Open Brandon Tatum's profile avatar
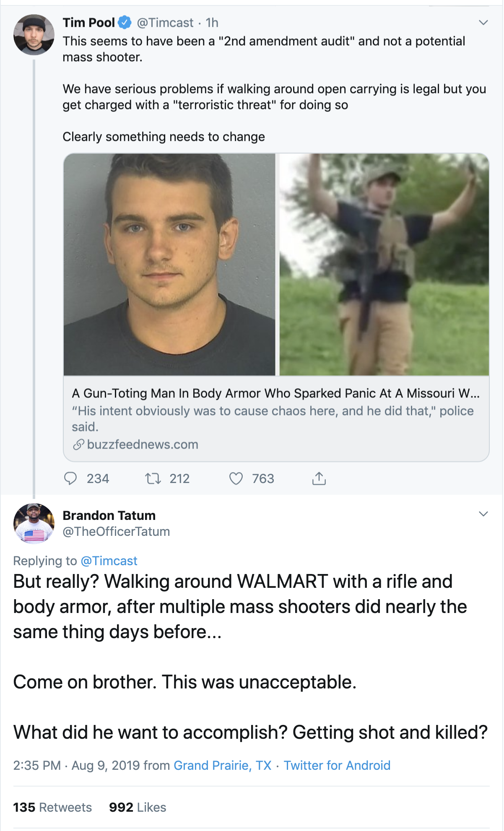The width and height of the screenshot is (504, 831). pos(34,523)
